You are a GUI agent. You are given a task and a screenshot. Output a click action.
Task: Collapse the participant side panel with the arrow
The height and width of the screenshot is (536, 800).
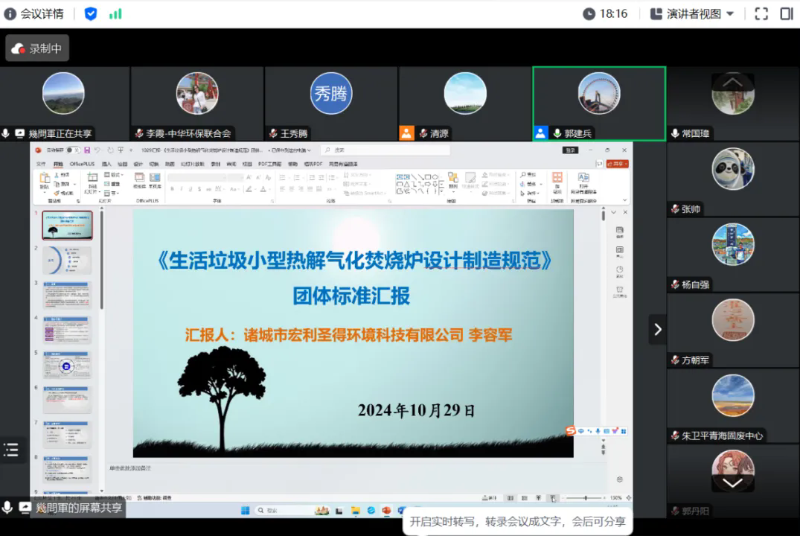(x=657, y=328)
